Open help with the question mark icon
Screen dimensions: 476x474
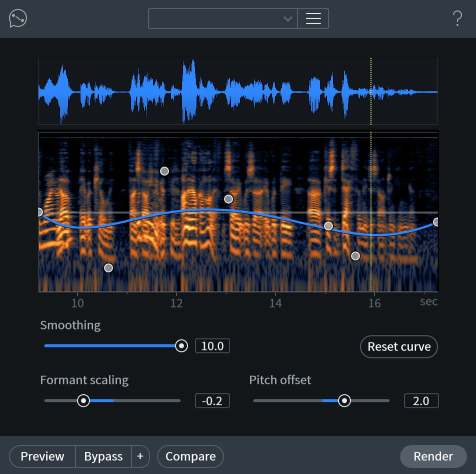click(457, 18)
